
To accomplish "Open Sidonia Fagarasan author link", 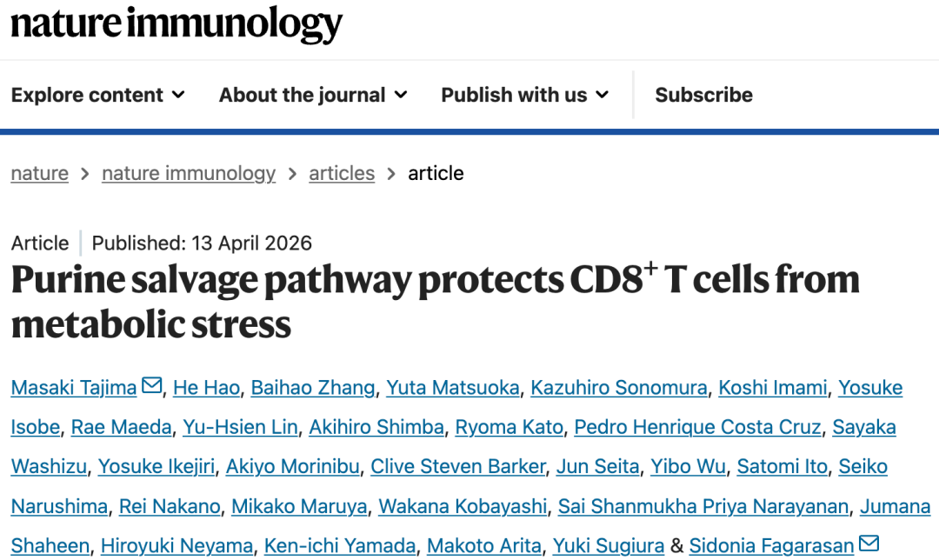I will [x=771, y=546].
